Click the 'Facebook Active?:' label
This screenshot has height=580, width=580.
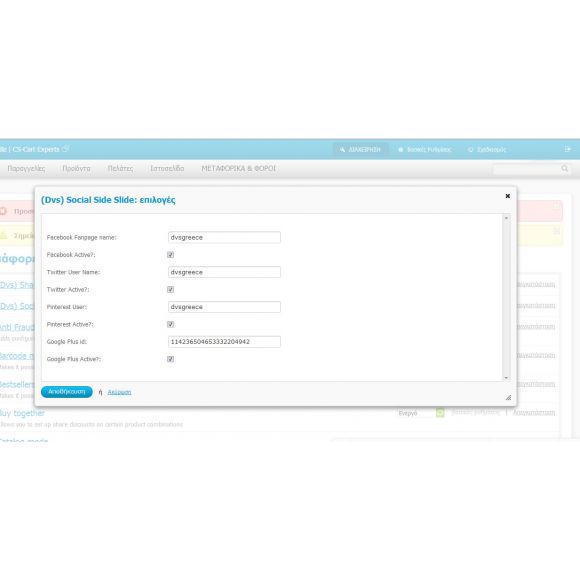coord(71,255)
